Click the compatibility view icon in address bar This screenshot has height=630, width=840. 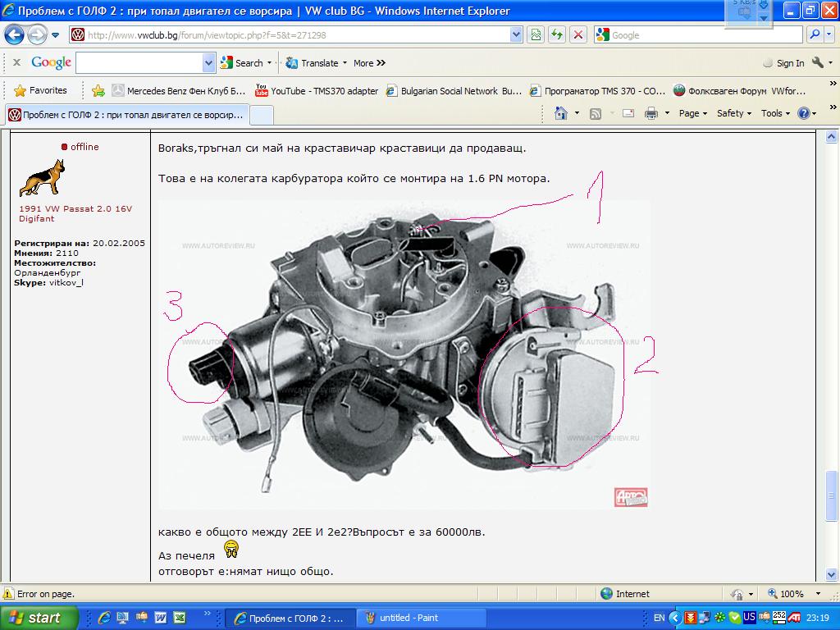pos(536,34)
